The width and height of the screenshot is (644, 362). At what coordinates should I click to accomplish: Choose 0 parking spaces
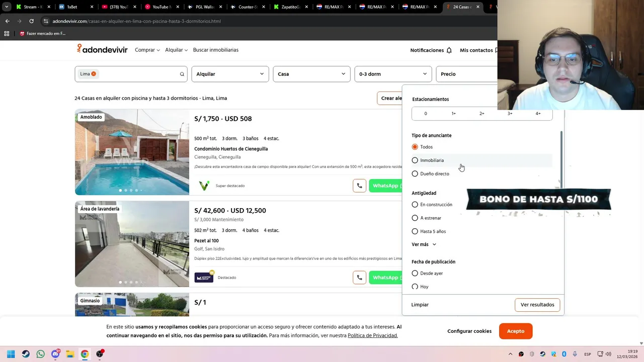point(426,114)
